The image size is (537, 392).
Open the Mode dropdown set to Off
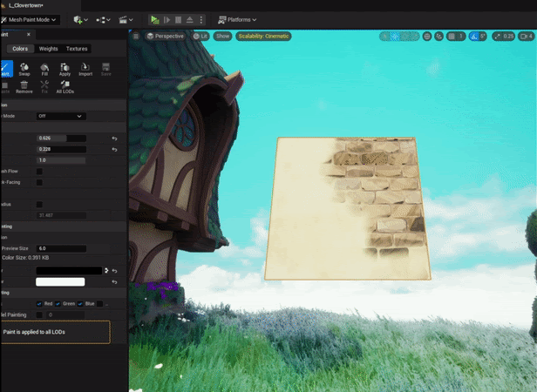pyautogui.click(x=61, y=116)
